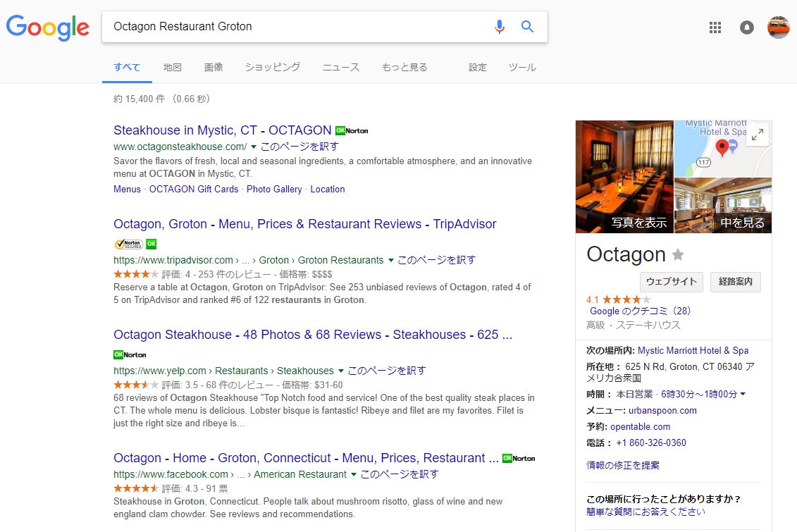797x532 pixels.
Task: Open the 設定 menu
Action: point(478,67)
